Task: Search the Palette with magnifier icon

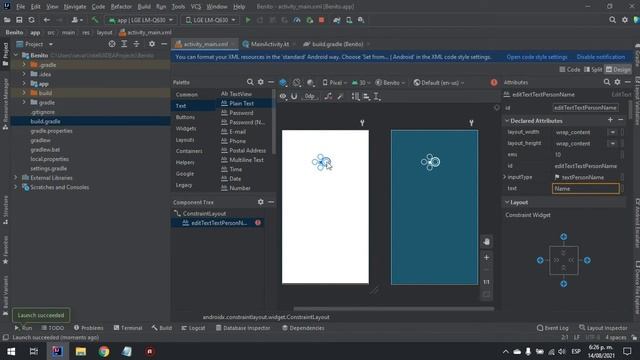Action: pyautogui.click(x=250, y=82)
